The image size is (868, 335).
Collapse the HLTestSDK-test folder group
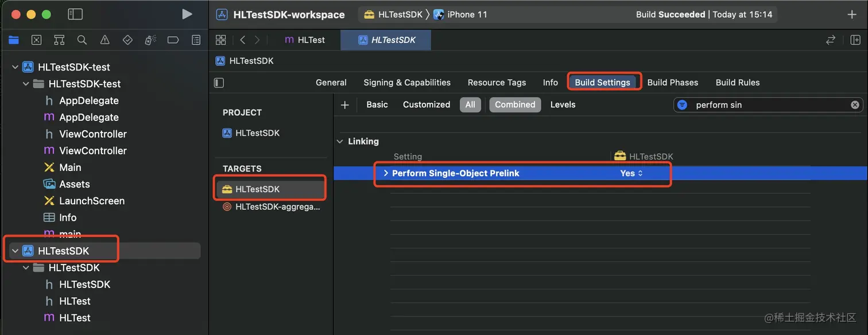tap(26, 84)
